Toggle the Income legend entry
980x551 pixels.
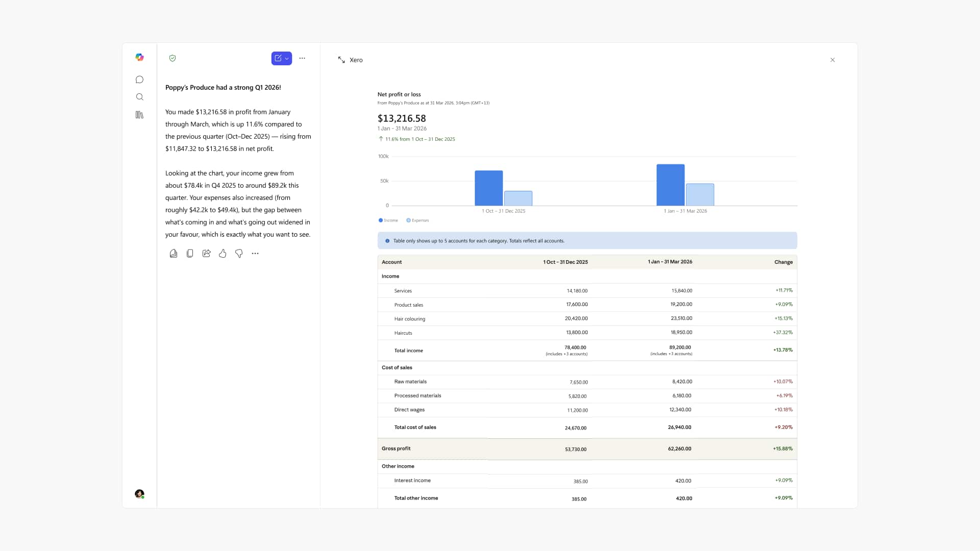[388, 220]
